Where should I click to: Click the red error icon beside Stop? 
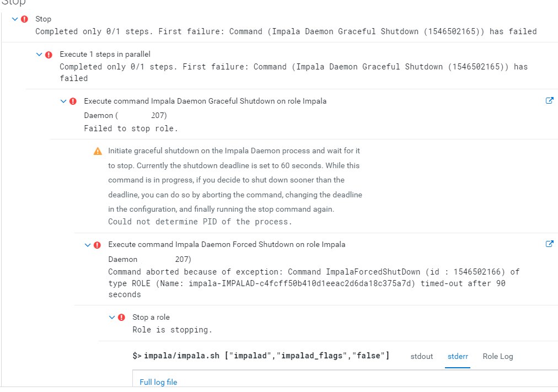[24, 19]
